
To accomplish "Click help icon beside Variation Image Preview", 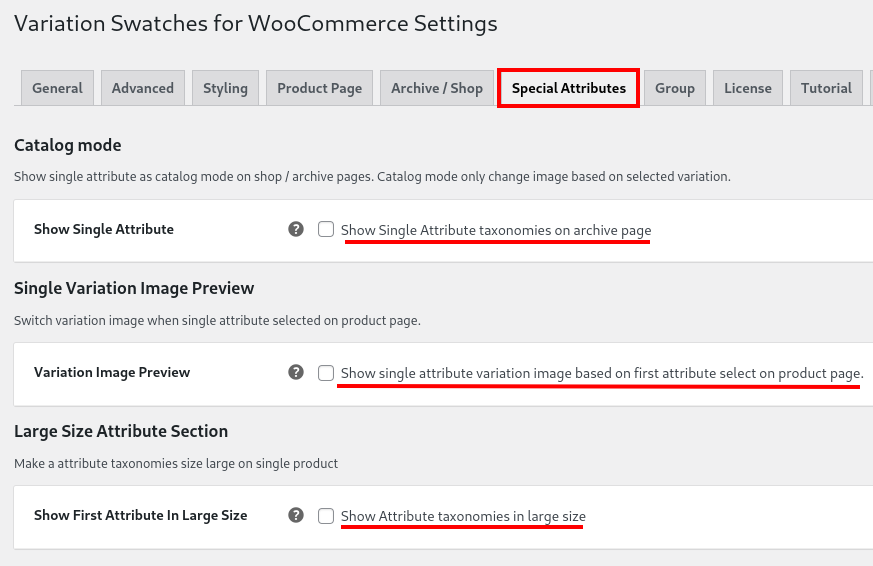I will [x=296, y=372].
